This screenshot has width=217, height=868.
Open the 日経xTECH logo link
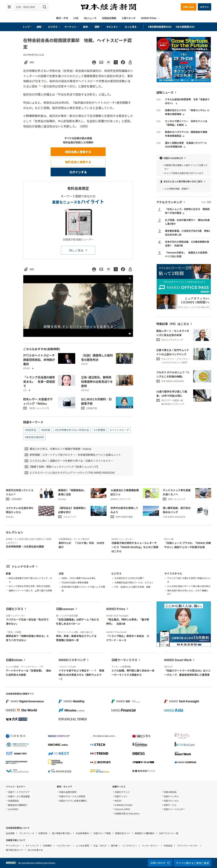pos(98,745)
